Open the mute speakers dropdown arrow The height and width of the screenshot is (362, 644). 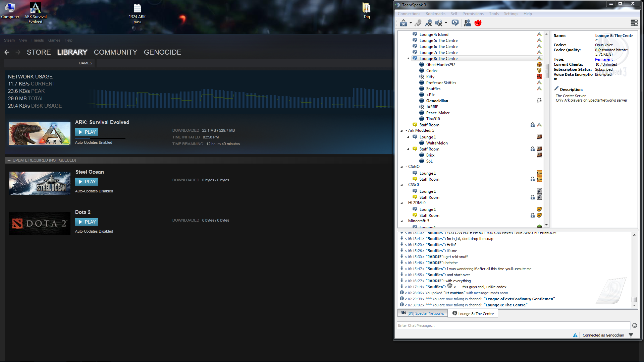pos(446,23)
